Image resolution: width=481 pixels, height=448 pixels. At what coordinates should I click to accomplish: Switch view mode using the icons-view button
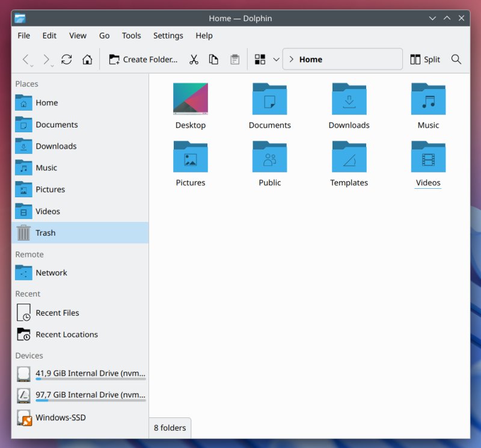[x=260, y=60]
